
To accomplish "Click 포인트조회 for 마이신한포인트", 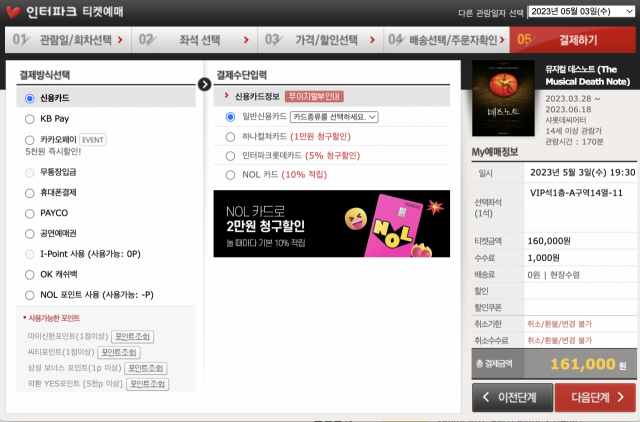I will [132, 337].
